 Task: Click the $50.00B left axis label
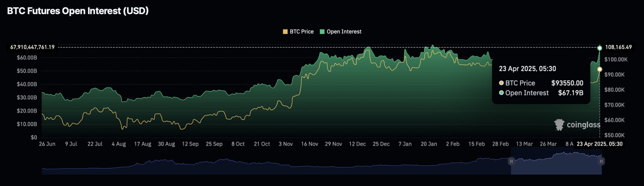pyautogui.click(x=27, y=71)
